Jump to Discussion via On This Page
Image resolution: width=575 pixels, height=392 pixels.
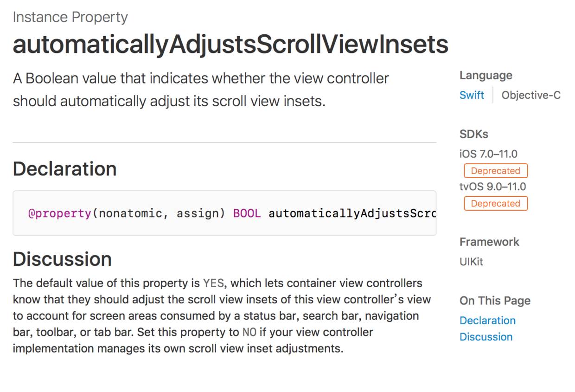pyautogui.click(x=486, y=337)
